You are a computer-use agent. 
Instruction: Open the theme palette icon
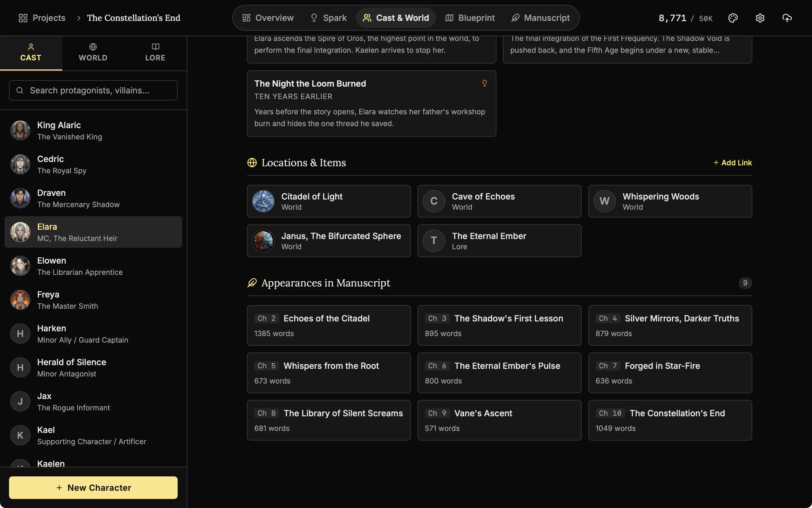733,18
